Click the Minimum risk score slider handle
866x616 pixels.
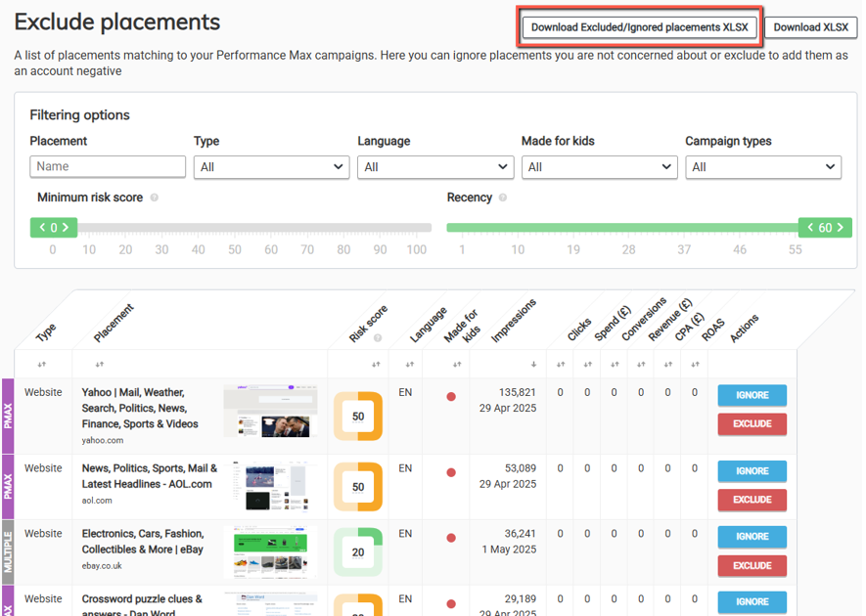[54, 228]
